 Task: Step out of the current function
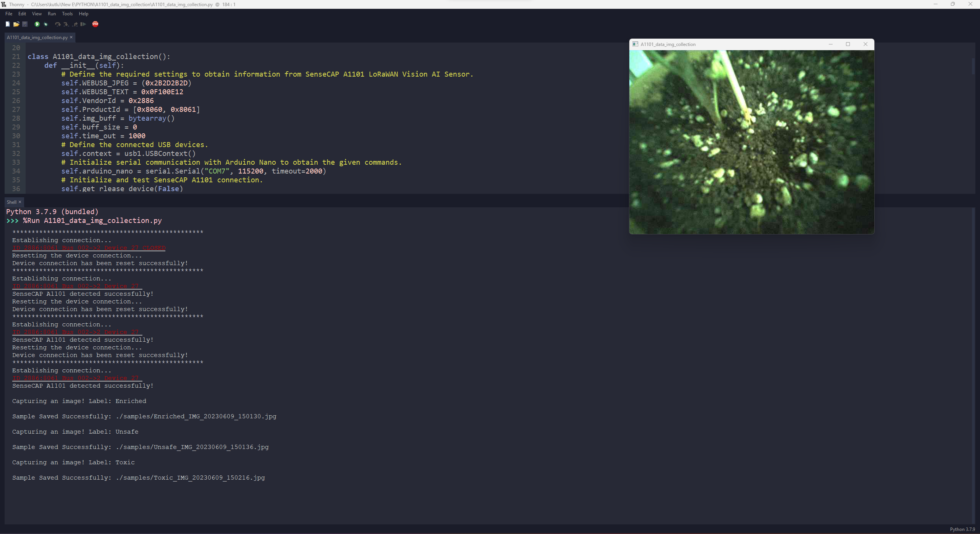point(75,24)
